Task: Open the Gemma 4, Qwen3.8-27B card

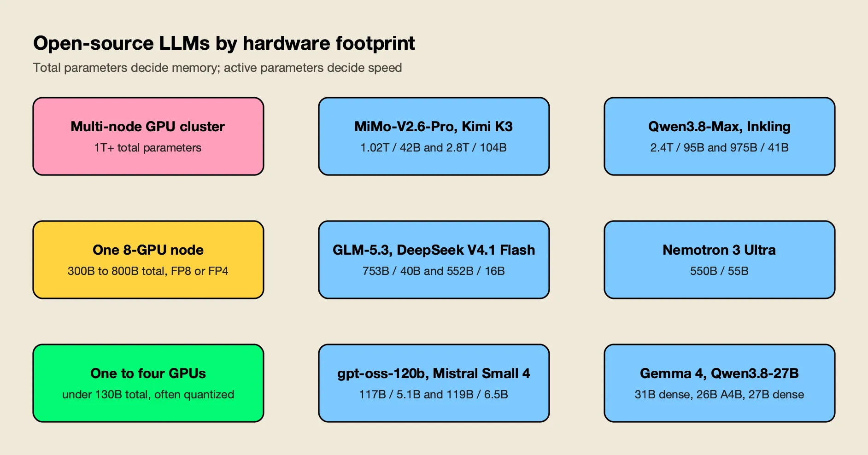Action: 720,383
